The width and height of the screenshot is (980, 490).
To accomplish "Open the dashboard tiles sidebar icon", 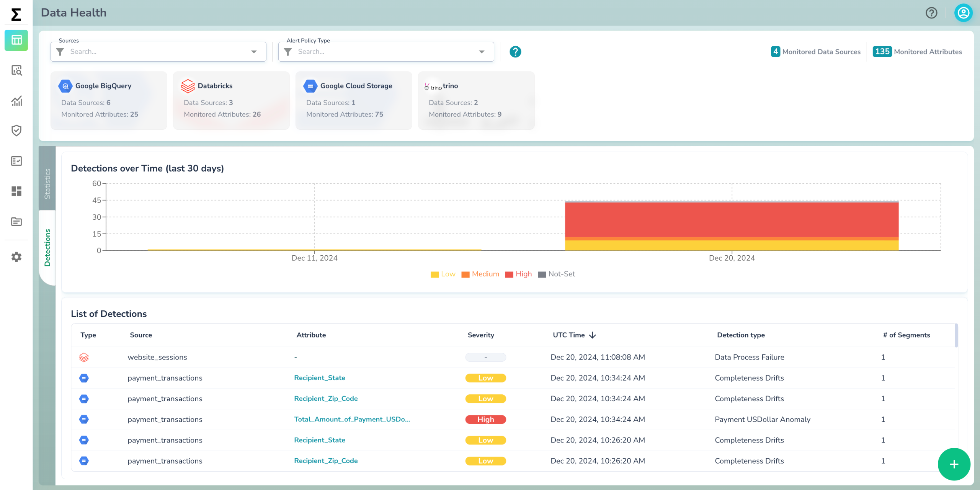I will (x=16, y=191).
